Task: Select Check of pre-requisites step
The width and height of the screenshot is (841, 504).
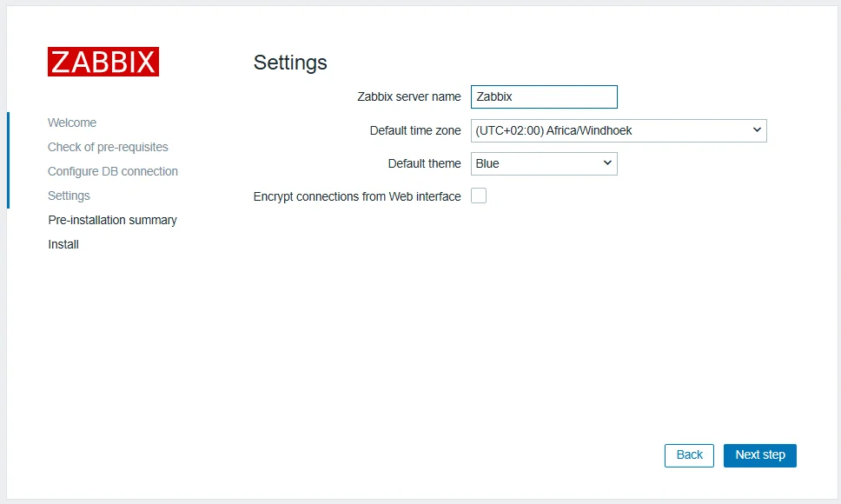Action: click(x=108, y=147)
